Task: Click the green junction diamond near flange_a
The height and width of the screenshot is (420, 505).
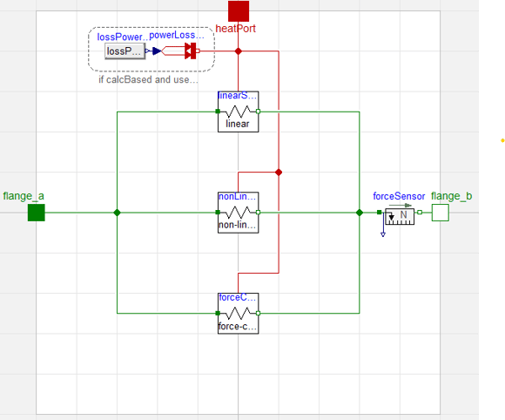Action: tap(118, 213)
